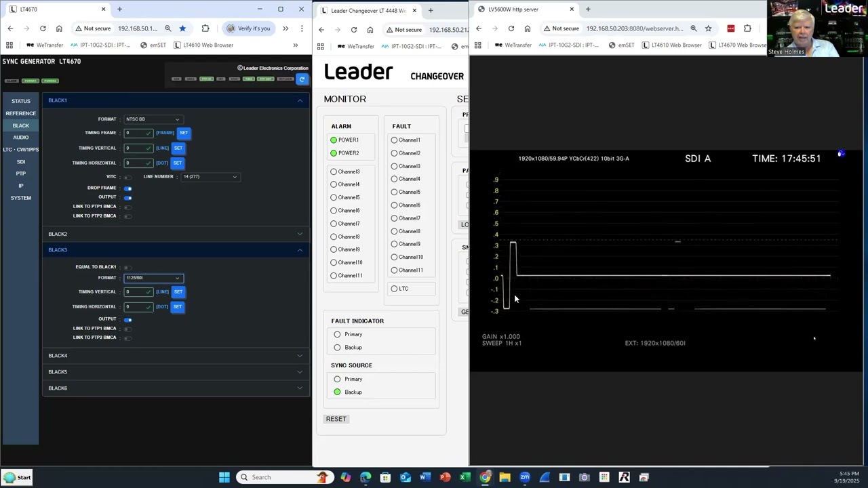868x488 pixels.
Task: Open Zoom app from taskbar
Action: click(x=525, y=477)
